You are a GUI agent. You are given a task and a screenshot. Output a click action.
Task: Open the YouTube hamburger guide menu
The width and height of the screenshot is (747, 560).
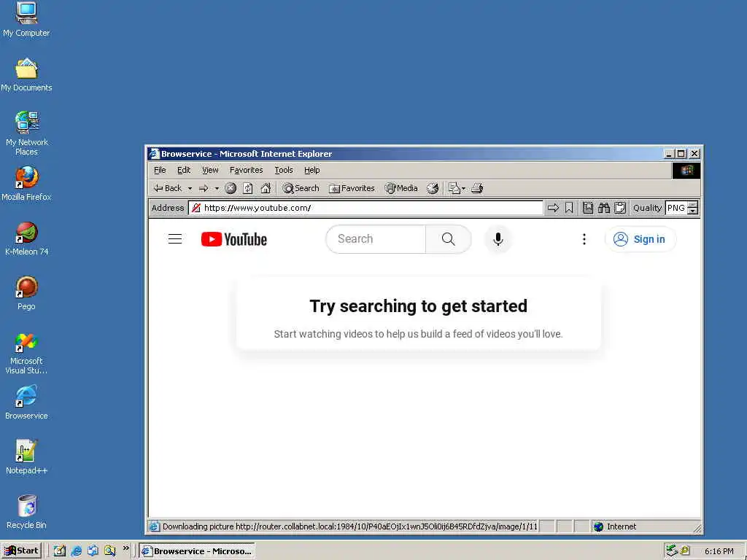175,239
